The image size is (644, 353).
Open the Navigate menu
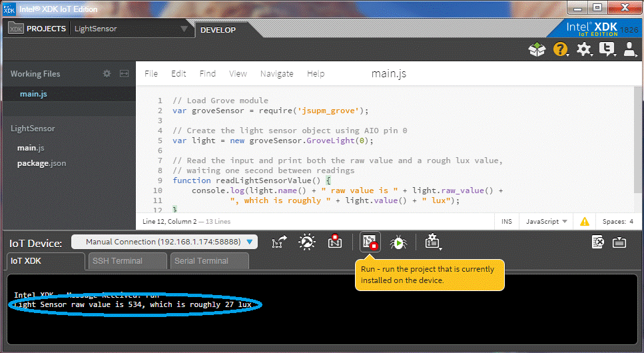click(277, 73)
